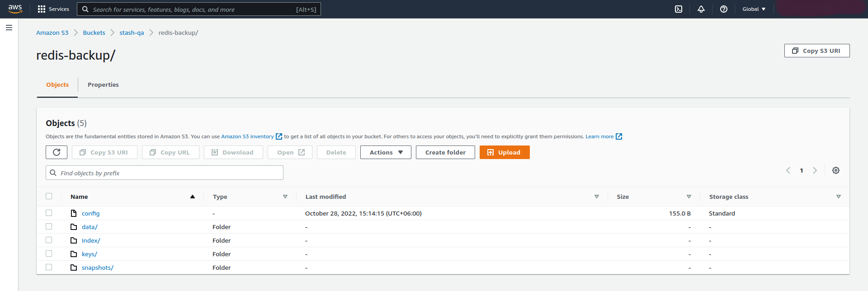
Task: Click the AWS logo home icon
Action: click(x=15, y=9)
